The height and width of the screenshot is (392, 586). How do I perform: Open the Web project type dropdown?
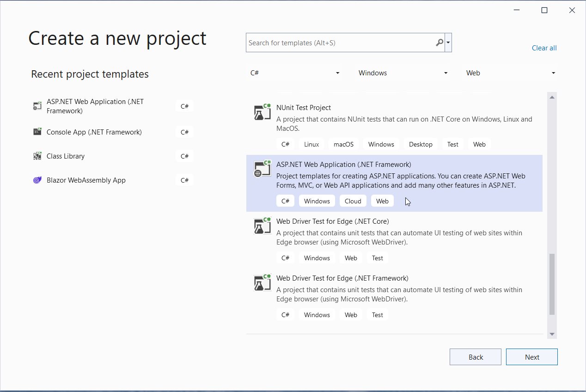(511, 73)
